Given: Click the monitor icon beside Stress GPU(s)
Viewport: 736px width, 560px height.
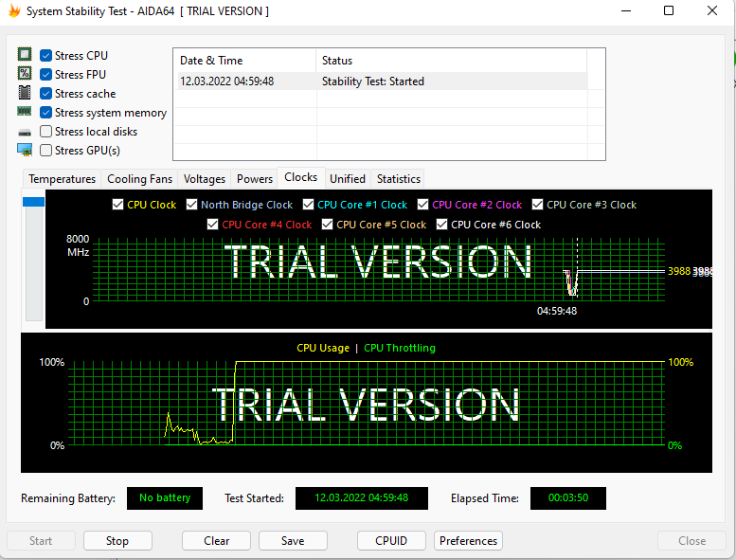Looking at the screenshot, I should coord(25,150).
